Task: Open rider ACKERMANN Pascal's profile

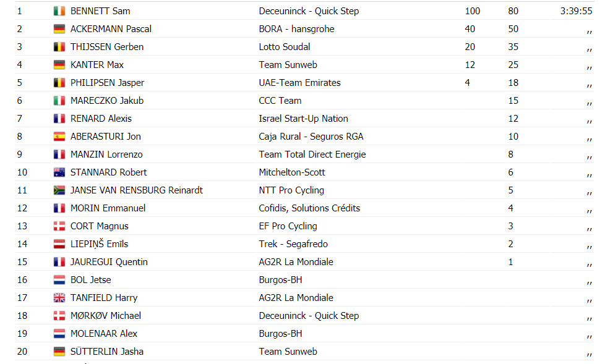Action: 111,29
